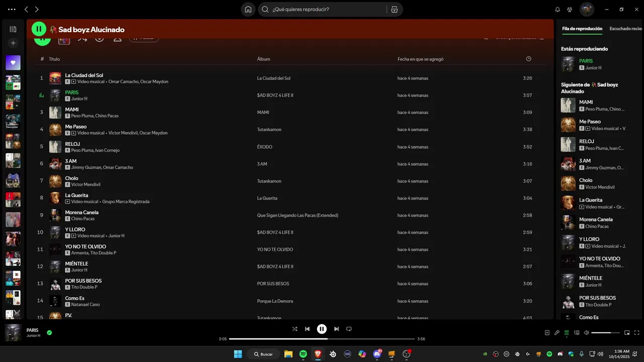The image size is (644, 362).
Task: Open Brave browser in taskbar
Action: 318,354
